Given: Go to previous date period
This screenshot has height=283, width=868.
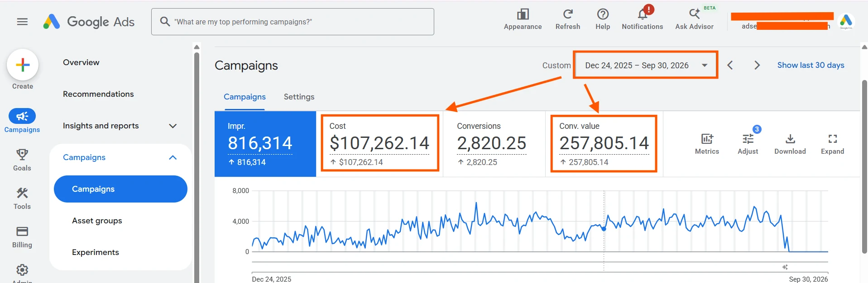Looking at the screenshot, I should point(730,65).
